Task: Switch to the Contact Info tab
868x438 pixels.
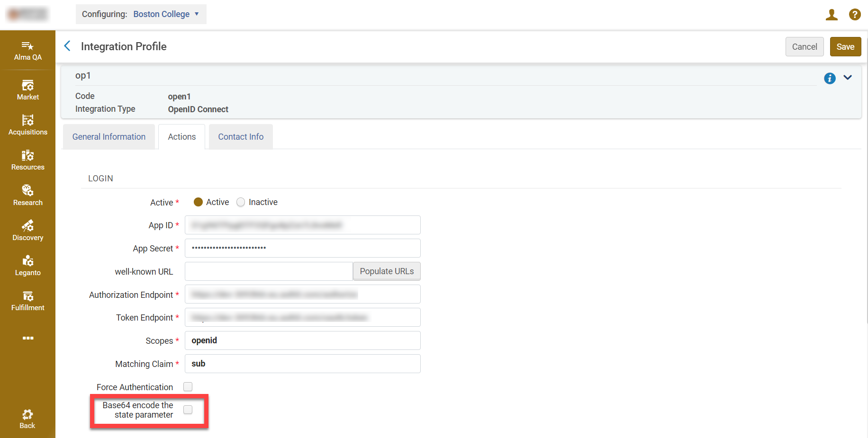Action: (241, 137)
